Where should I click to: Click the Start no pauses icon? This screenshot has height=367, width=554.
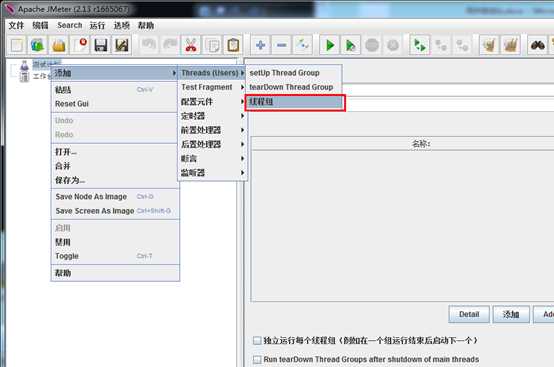(350, 45)
